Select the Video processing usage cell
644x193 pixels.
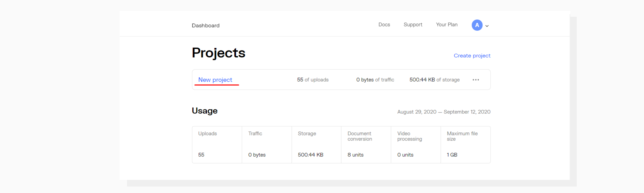point(405,155)
